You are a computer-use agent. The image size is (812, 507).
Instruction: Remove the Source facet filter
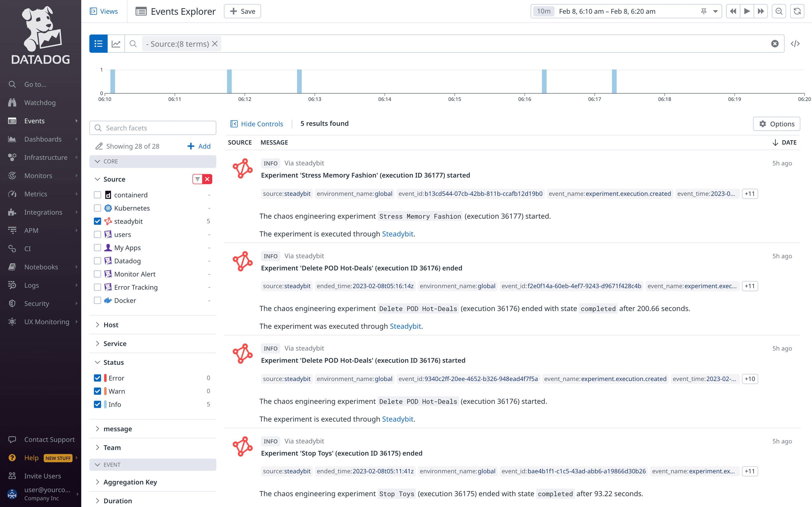pyautogui.click(x=207, y=179)
